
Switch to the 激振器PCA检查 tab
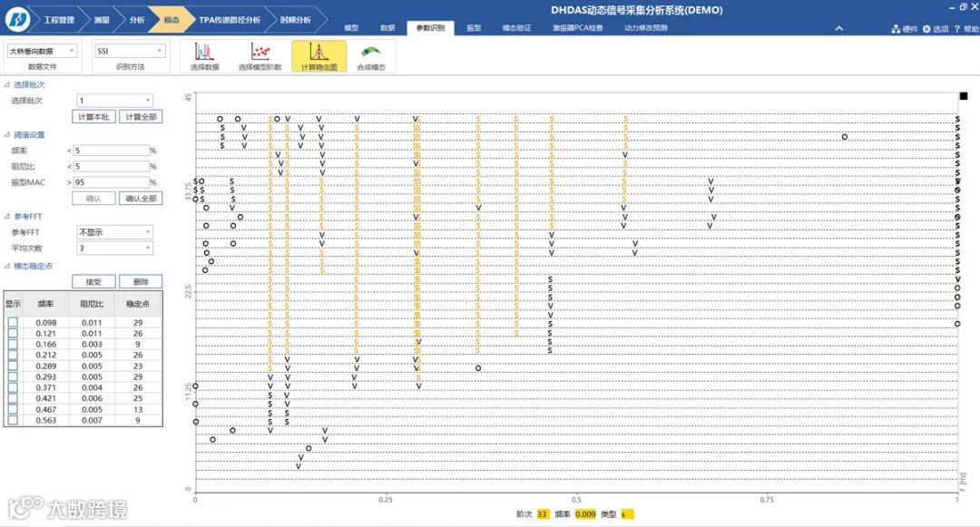[x=578, y=28]
